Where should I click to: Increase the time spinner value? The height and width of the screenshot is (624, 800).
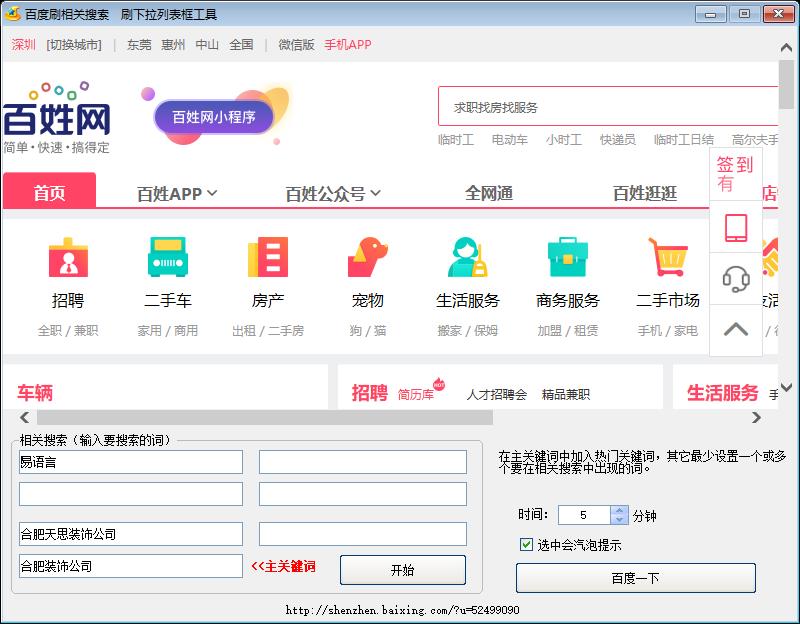coord(619,510)
